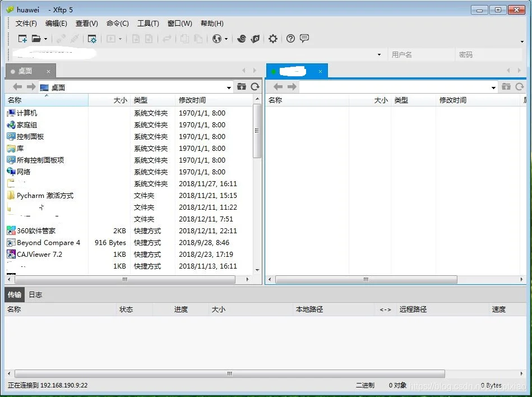
Task: Launch Xshell from the toolbar
Action: pyautogui.click(x=241, y=39)
